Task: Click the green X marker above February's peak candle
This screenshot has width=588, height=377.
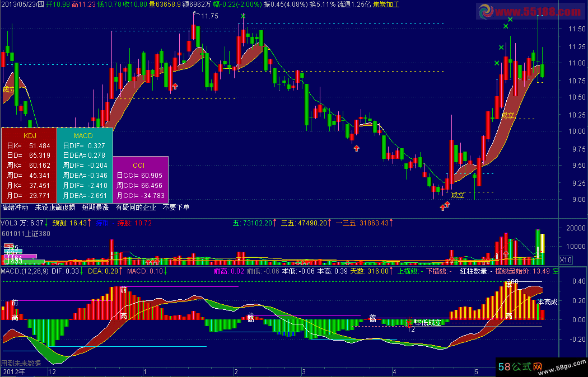Action: (244, 16)
